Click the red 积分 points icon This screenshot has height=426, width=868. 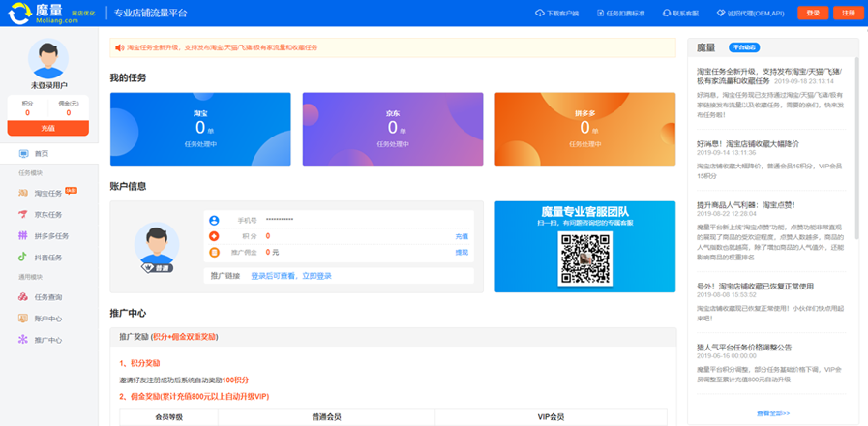pos(214,236)
